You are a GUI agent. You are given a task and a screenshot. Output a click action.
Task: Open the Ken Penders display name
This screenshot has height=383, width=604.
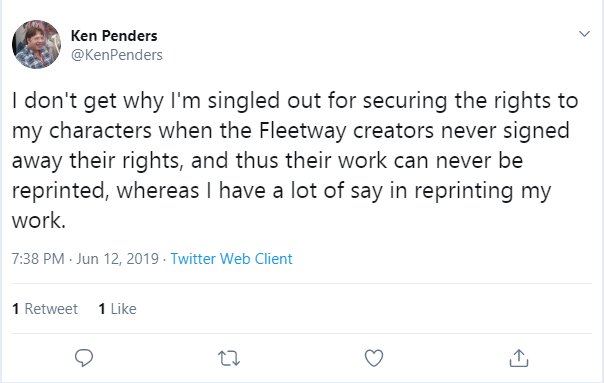pyautogui.click(x=114, y=36)
